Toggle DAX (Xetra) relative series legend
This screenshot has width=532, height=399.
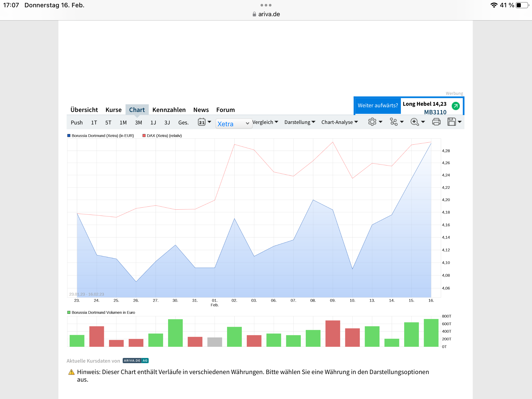click(x=164, y=136)
